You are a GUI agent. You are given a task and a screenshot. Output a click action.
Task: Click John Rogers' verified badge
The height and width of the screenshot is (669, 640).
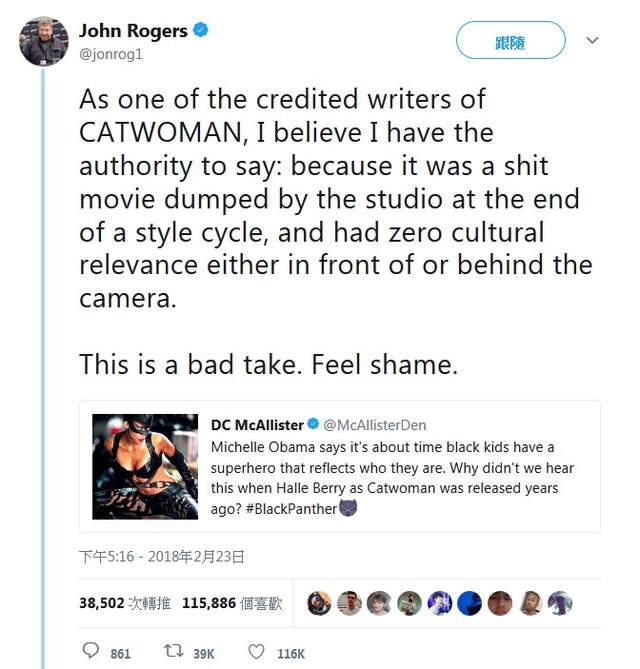[201, 31]
